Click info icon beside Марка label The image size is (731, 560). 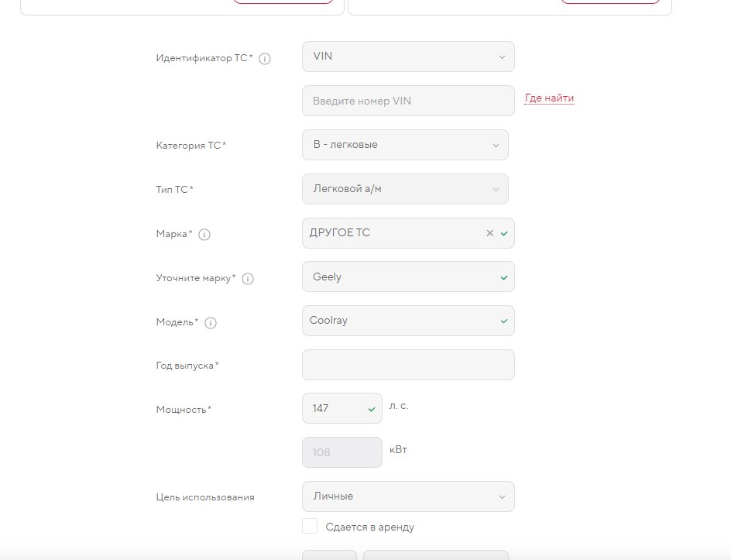[204, 235]
